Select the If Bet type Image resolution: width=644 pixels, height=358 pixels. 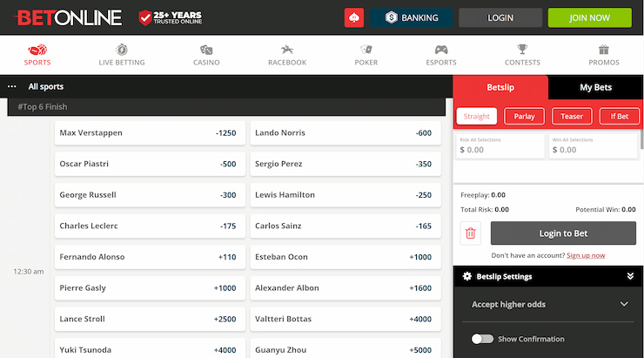(619, 117)
